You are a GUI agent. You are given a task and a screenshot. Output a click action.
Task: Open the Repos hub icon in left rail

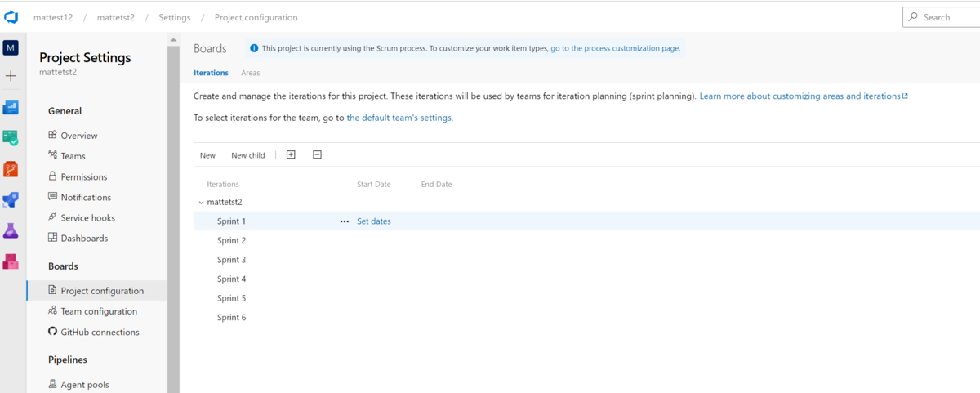click(11, 169)
